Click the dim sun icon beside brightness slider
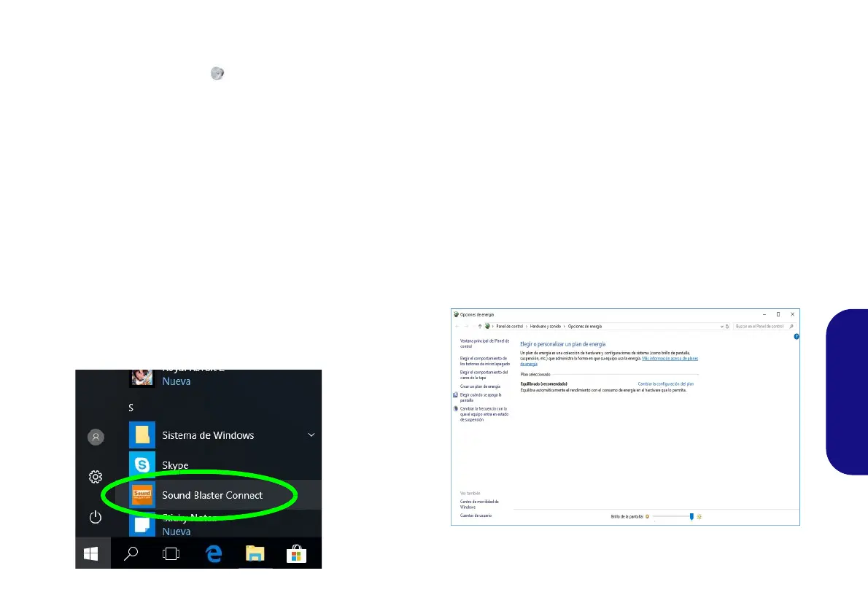 pyautogui.click(x=647, y=516)
